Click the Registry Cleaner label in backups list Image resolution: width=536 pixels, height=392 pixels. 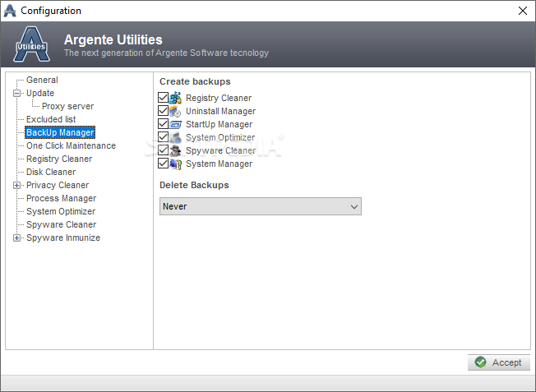(x=219, y=98)
